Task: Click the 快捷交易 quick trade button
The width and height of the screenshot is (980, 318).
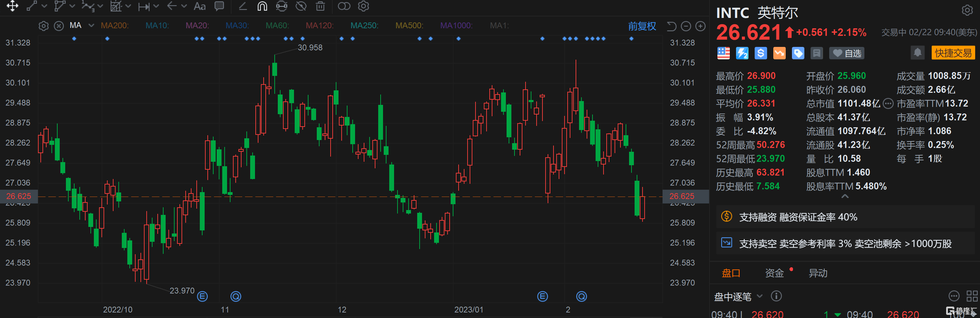Action: 953,53
